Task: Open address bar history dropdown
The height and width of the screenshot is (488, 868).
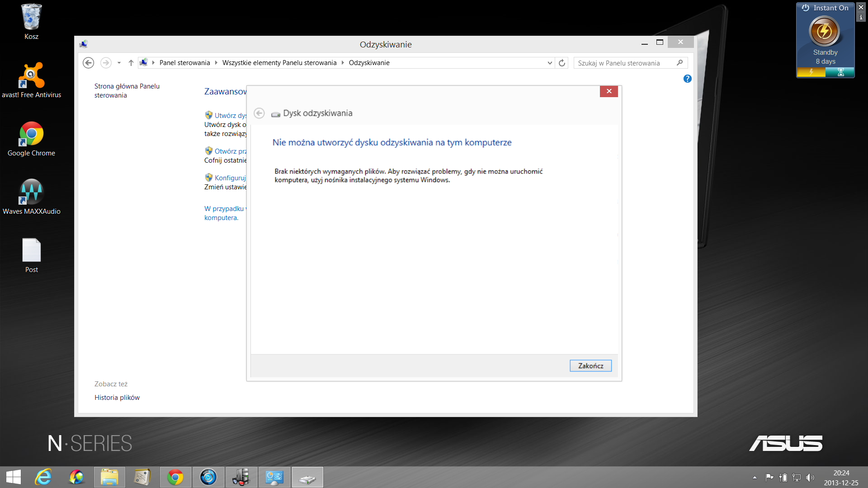Action: [x=550, y=63]
